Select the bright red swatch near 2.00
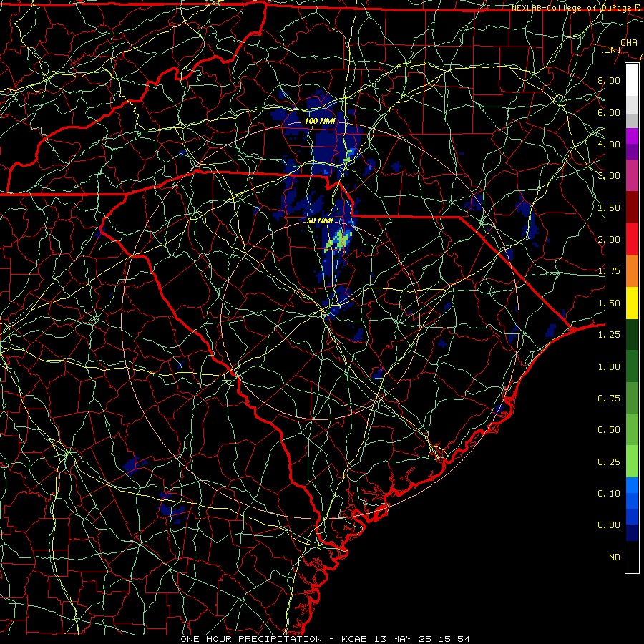This screenshot has width=644, height=644. (632, 239)
